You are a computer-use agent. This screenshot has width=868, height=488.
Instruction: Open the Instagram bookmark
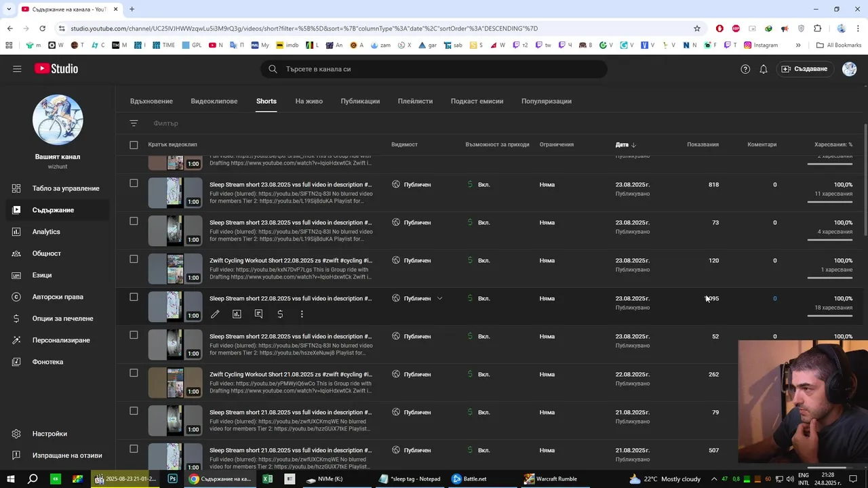(x=761, y=45)
